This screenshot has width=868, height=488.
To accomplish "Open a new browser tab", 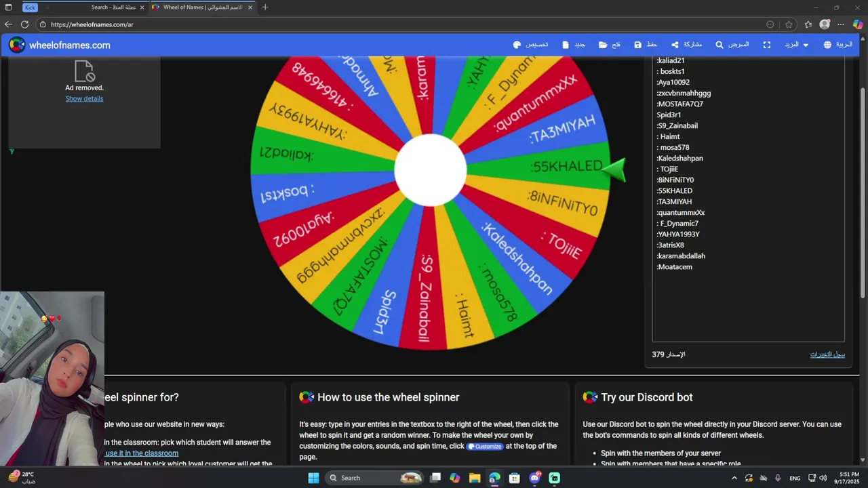I will pos(265,7).
